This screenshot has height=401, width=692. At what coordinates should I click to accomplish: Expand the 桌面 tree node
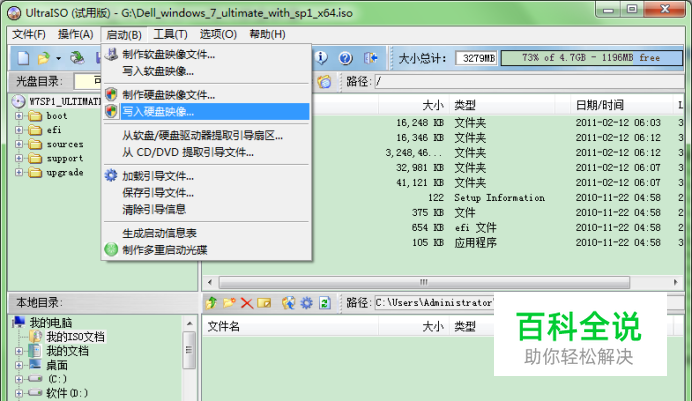pyautogui.click(x=19, y=365)
